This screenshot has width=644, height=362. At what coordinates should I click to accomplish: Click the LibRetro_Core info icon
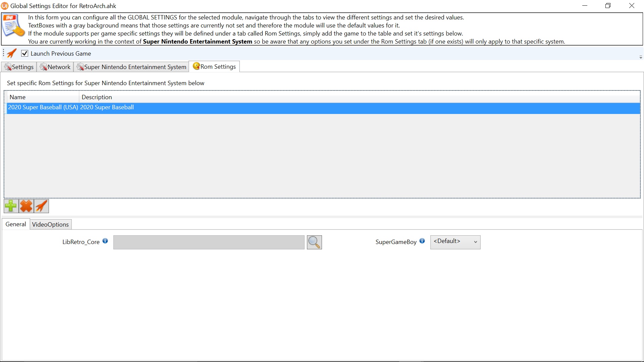tap(105, 241)
